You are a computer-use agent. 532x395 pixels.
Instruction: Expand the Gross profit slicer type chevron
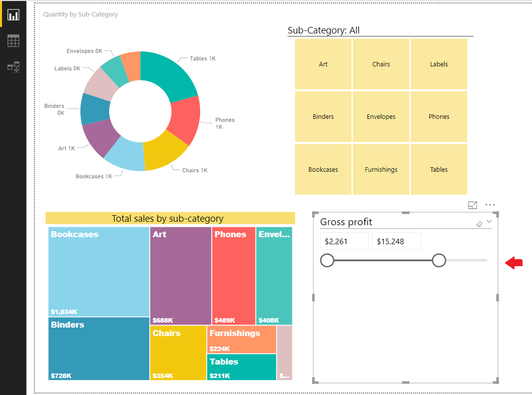[x=489, y=221]
